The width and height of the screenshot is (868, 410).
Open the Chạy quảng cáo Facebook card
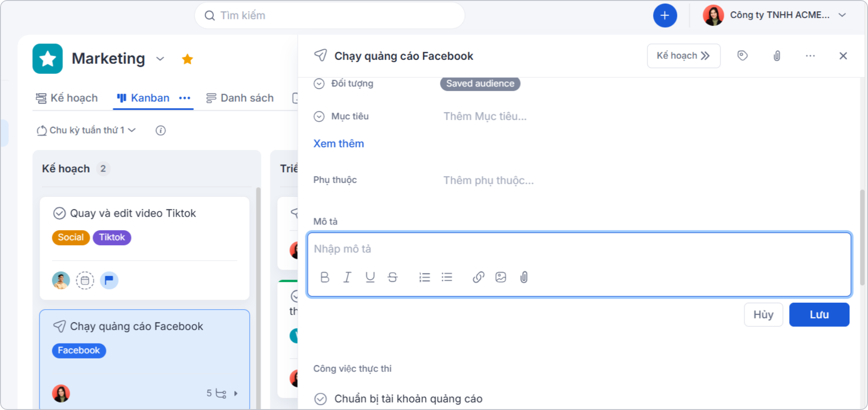(x=145, y=359)
